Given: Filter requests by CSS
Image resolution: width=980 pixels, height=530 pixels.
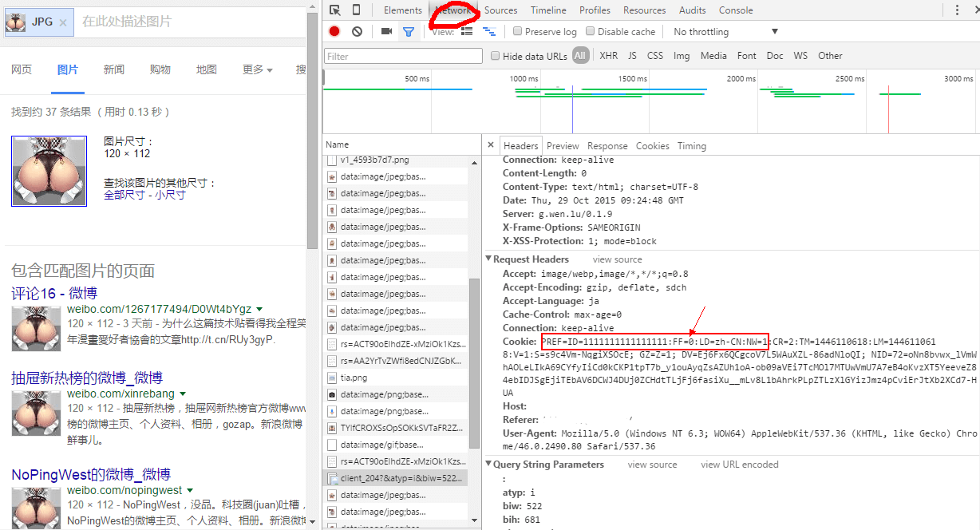Looking at the screenshot, I should [x=655, y=56].
